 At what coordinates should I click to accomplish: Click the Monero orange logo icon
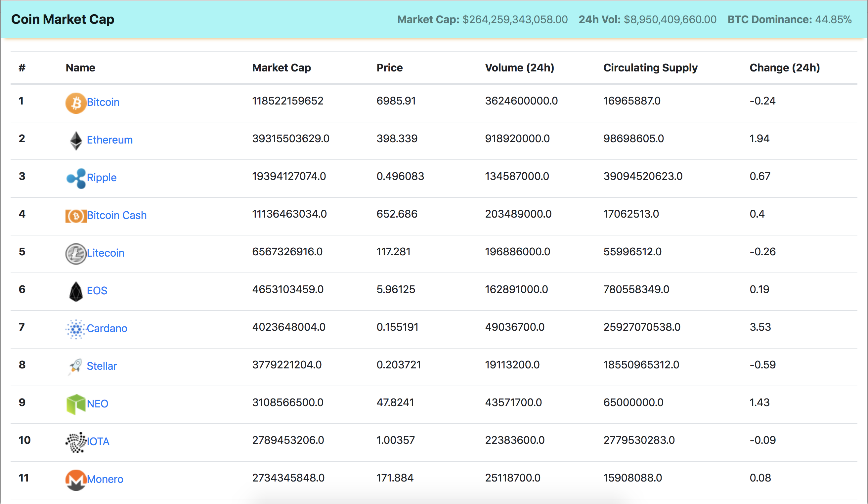click(x=76, y=480)
